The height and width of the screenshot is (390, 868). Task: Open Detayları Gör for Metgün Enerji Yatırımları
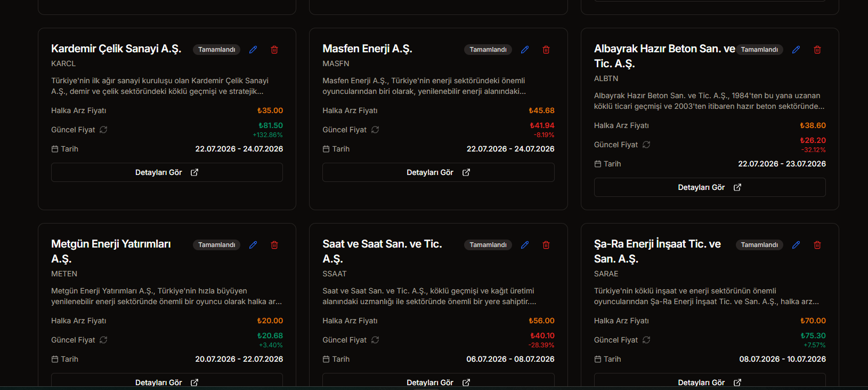[167, 381]
